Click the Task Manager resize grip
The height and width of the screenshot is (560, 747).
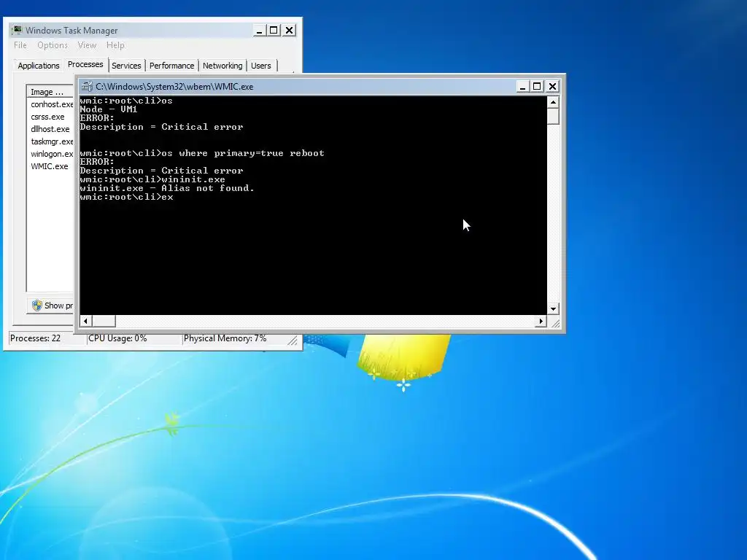click(x=293, y=340)
